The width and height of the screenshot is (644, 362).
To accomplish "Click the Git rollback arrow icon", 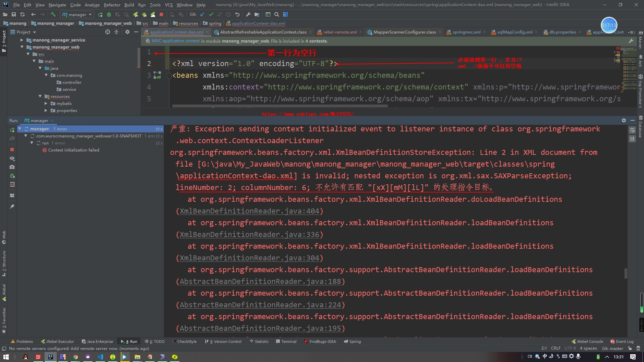I will [237, 14].
